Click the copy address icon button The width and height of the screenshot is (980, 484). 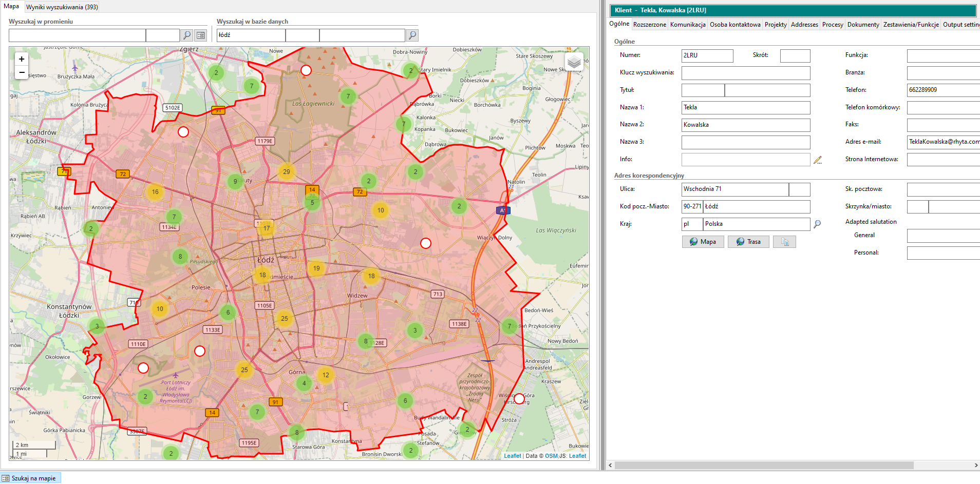point(784,242)
